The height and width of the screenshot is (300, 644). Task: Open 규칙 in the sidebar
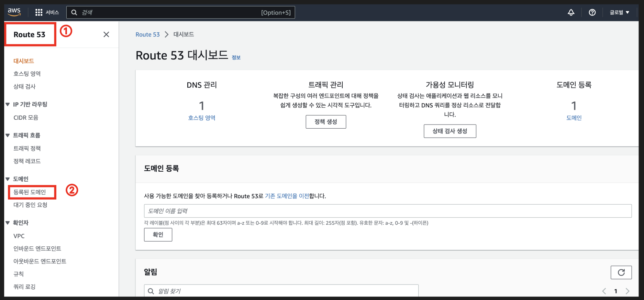coord(19,274)
